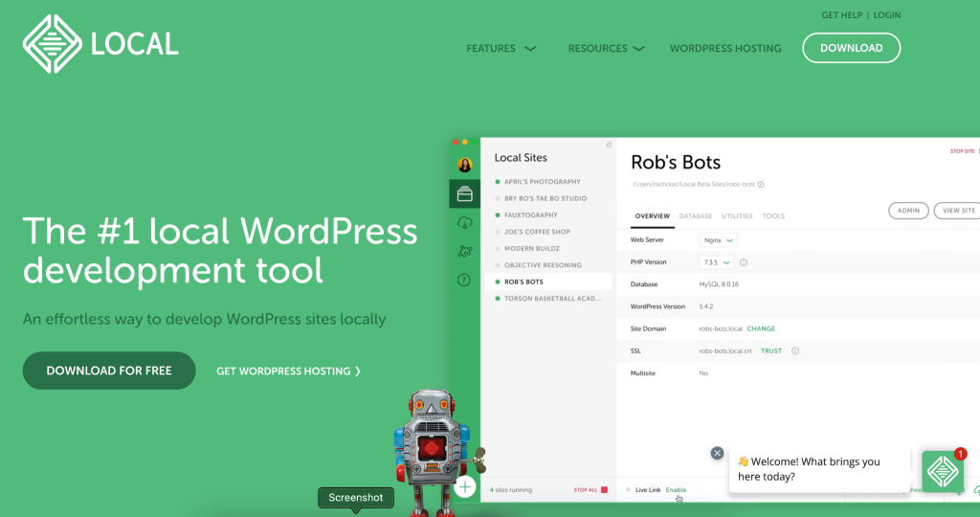
Task: Switch to the Utilities tab
Action: (x=737, y=216)
